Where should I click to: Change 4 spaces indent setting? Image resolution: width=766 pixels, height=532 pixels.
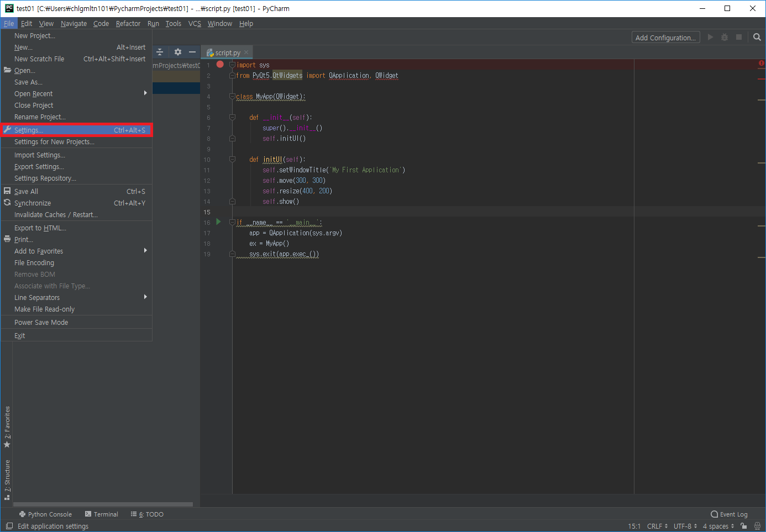718,526
